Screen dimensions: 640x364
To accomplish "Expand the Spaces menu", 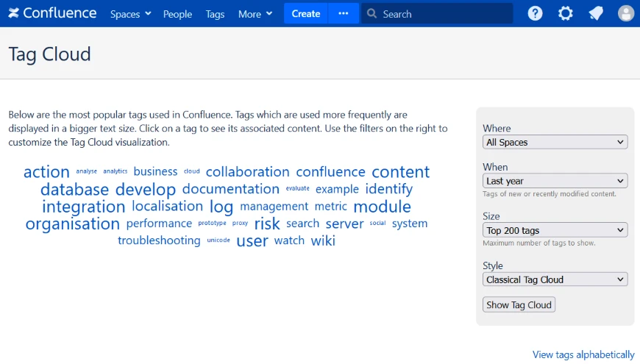I will 131,14.
